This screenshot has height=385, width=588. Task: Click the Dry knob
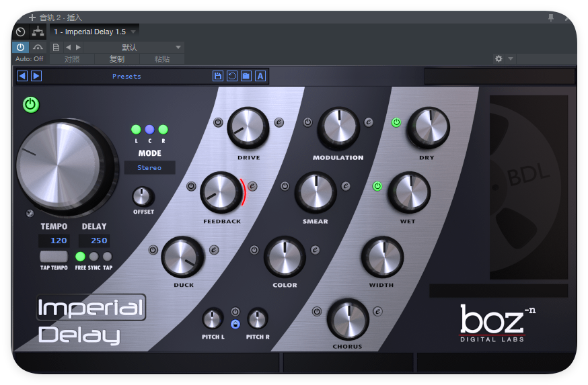pos(429,128)
